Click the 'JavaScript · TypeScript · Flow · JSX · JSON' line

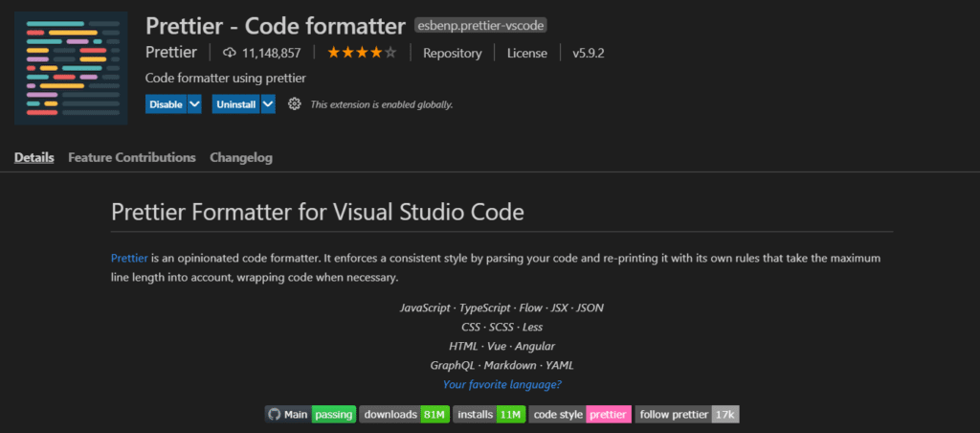pos(501,308)
